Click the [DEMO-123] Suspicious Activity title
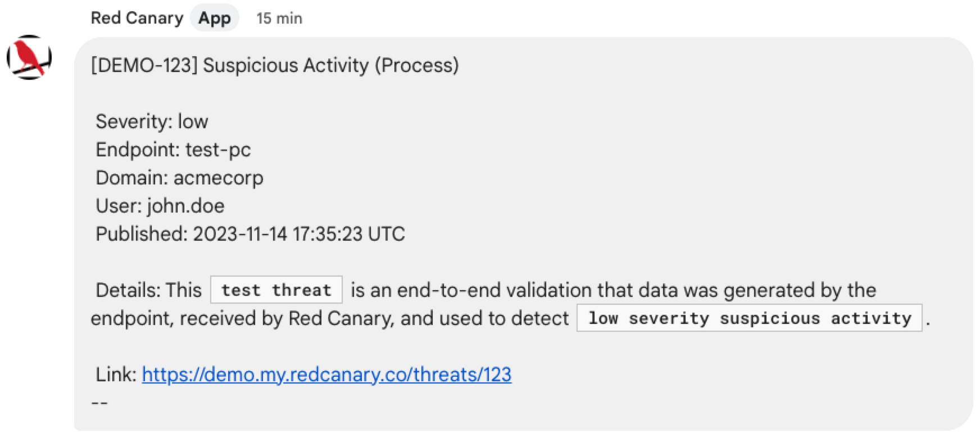980x433 pixels. coord(275,65)
